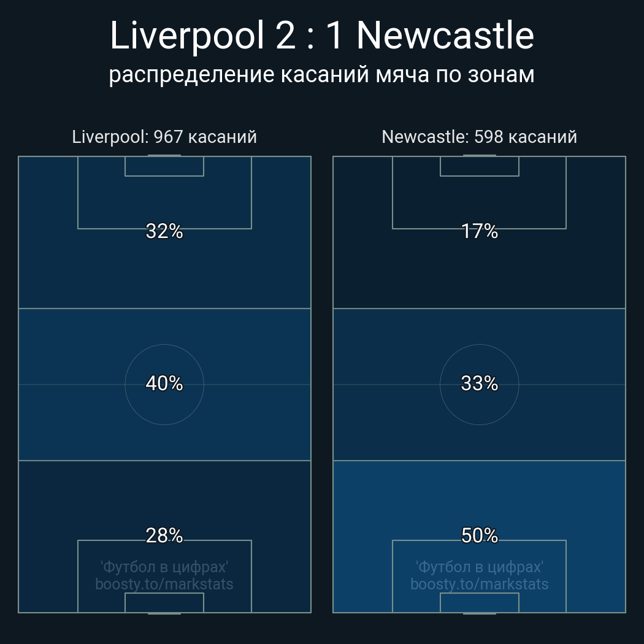The height and width of the screenshot is (644, 644).
Task: Click the 28% label on Liverpool pitch
Action: (164, 535)
